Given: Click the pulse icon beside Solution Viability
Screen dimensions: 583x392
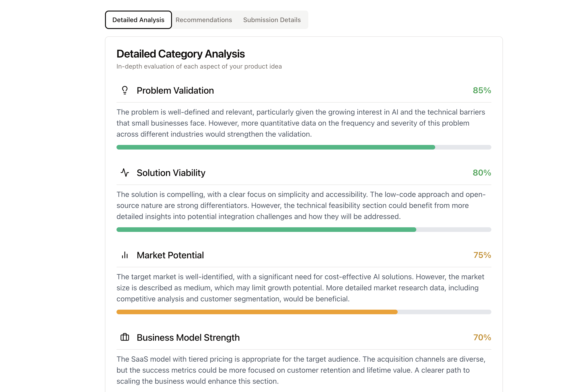Looking at the screenshot, I should click(x=125, y=173).
